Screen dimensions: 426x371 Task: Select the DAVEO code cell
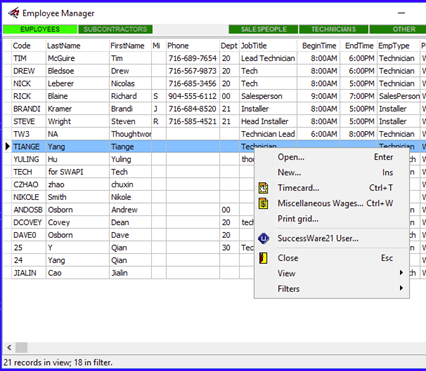28,235
